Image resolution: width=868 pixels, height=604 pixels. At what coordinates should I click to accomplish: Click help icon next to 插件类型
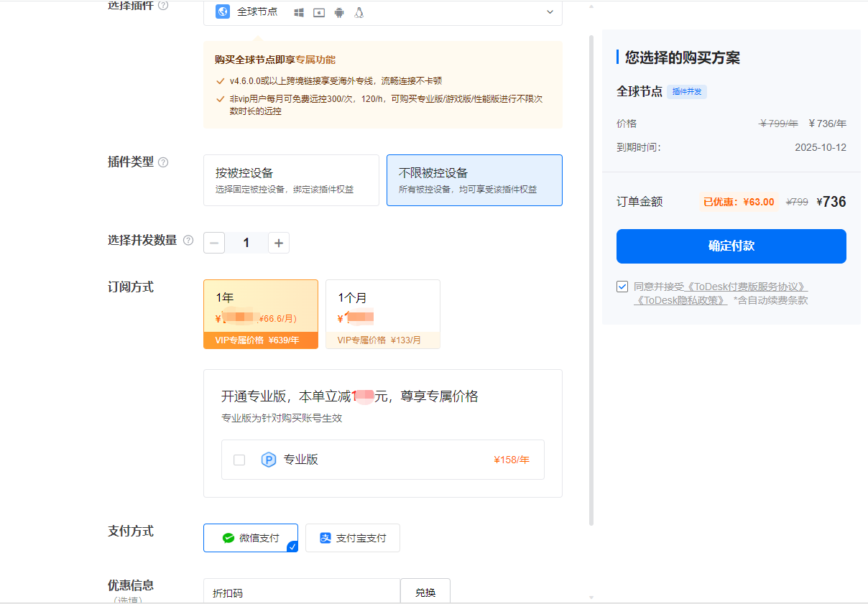click(x=163, y=162)
